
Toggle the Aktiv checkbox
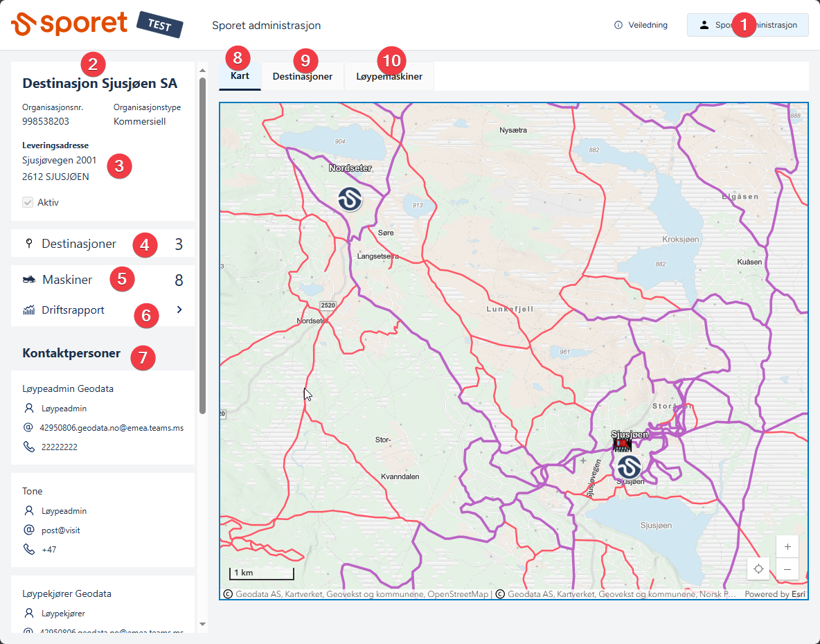[28, 203]
